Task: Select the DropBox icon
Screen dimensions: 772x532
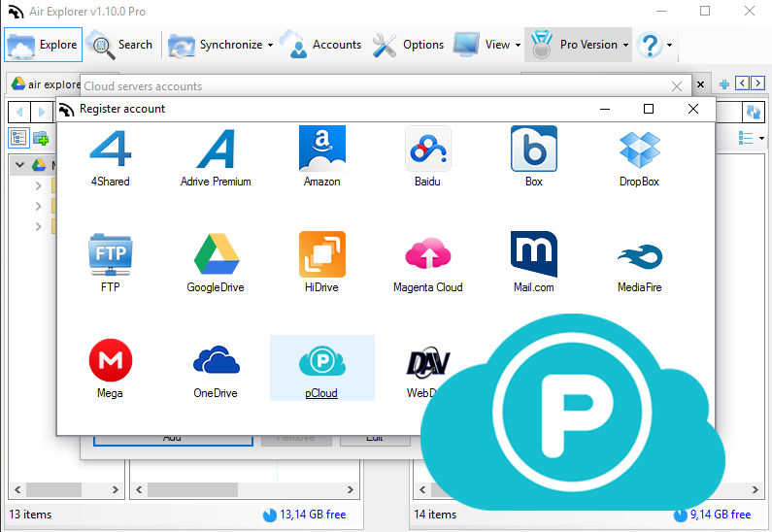Action: (640, 150)
